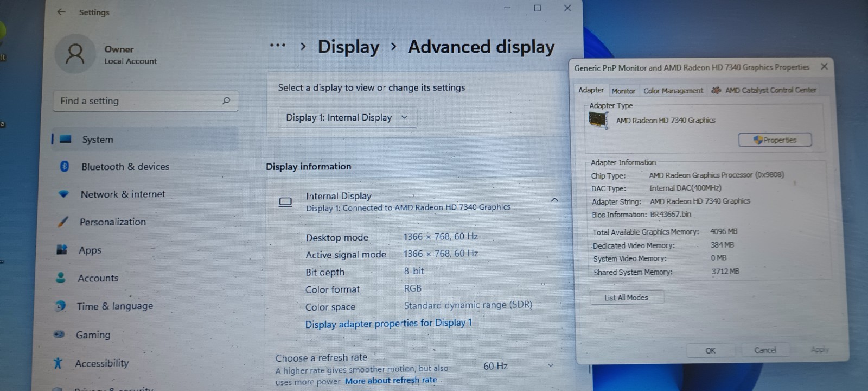Click the Accounts person icon
Screen dimensions: 868x391
(x=61, y=278)
